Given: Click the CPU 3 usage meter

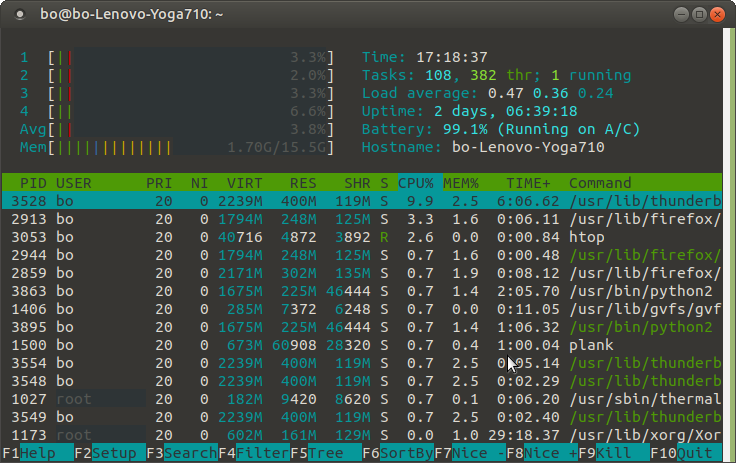Looking at the screenshot, I should [176, 93].
